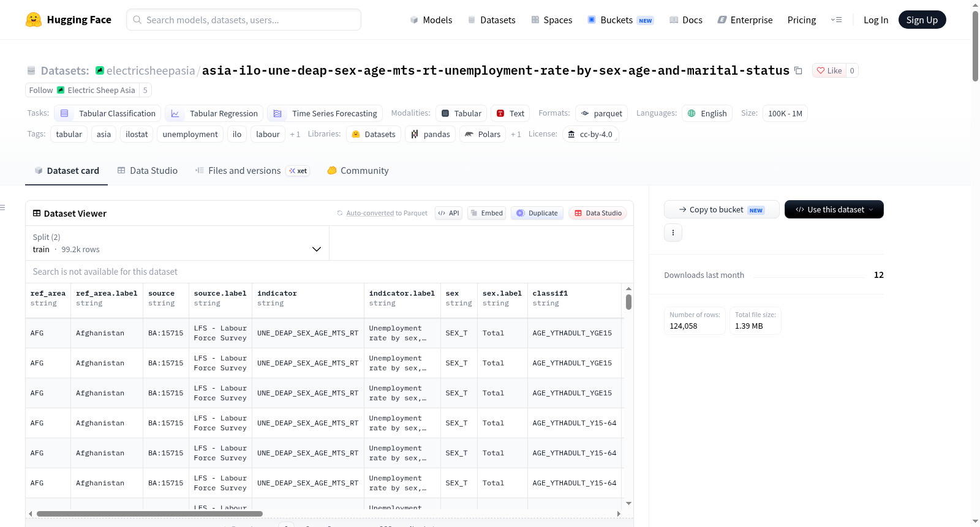Click the Dataset Viewer table icon
This screenshot has width=980, height=527.
point(37,213)
